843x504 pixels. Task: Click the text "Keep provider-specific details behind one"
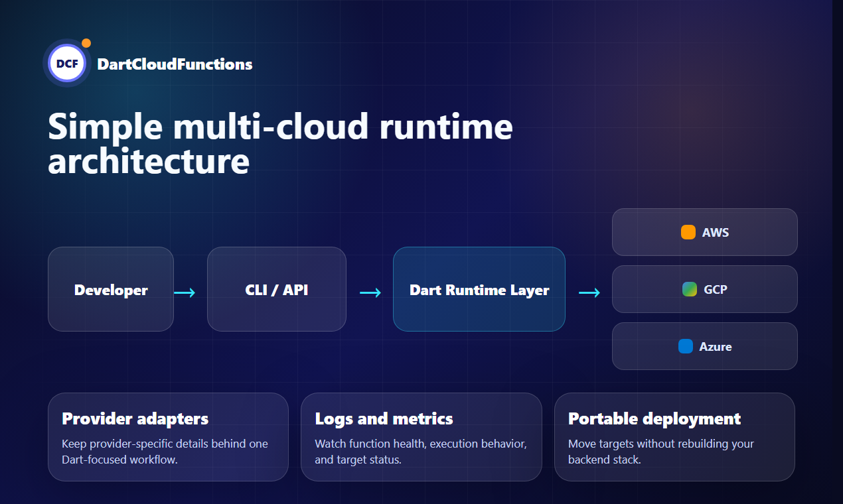pyautogui.click(x=165, y=444)
